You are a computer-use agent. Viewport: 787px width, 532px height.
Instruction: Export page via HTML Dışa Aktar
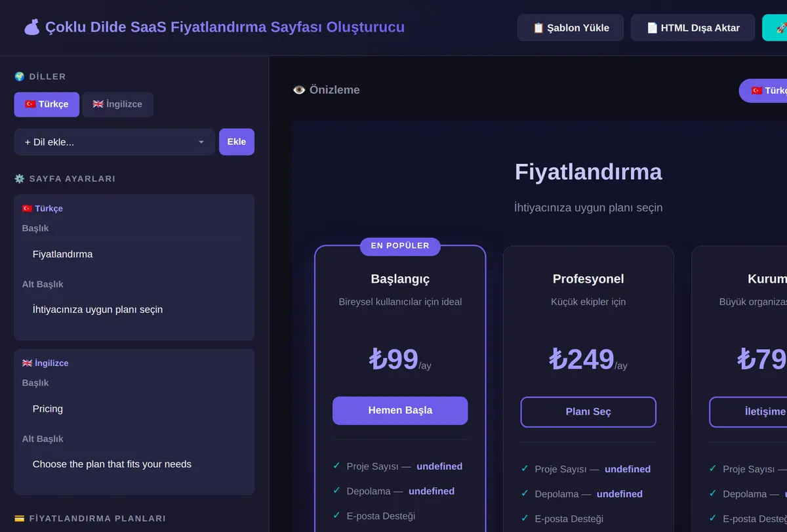coord(693,28)
